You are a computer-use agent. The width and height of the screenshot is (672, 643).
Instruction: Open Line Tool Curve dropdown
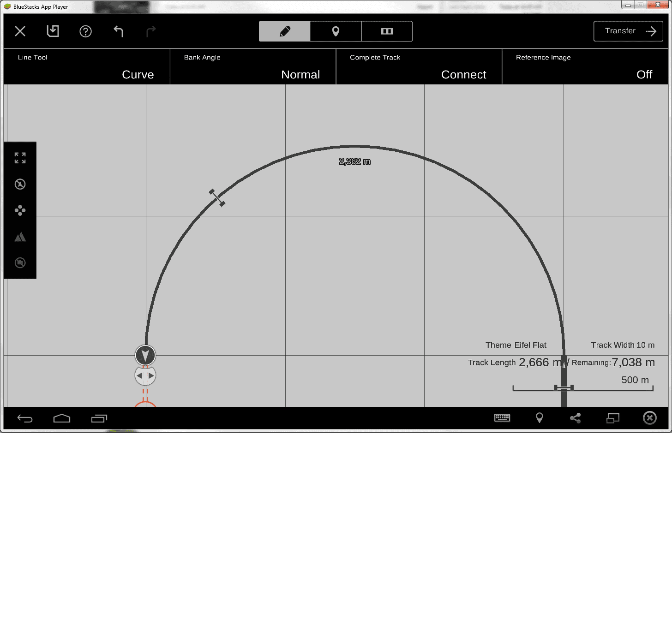[x=87, y=67]
